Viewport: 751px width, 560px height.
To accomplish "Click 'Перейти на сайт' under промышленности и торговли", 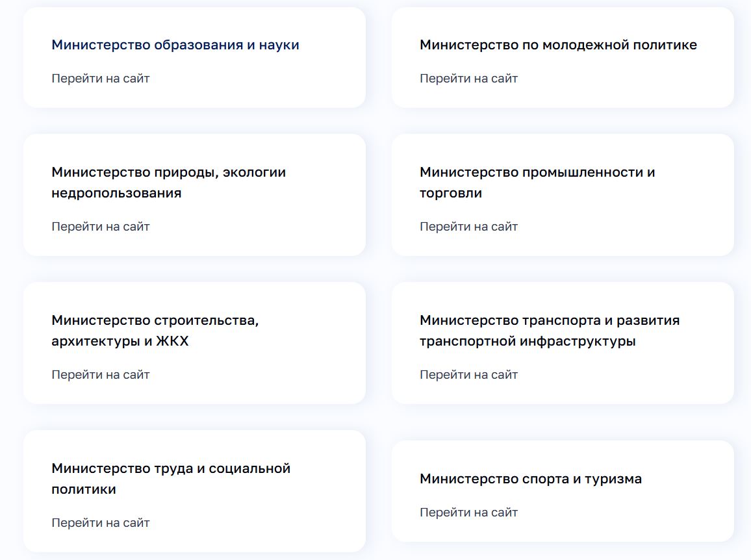I will click(469, 227).
